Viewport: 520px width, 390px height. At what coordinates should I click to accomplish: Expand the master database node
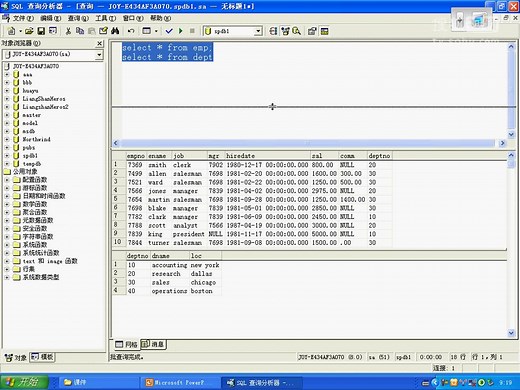7,115
